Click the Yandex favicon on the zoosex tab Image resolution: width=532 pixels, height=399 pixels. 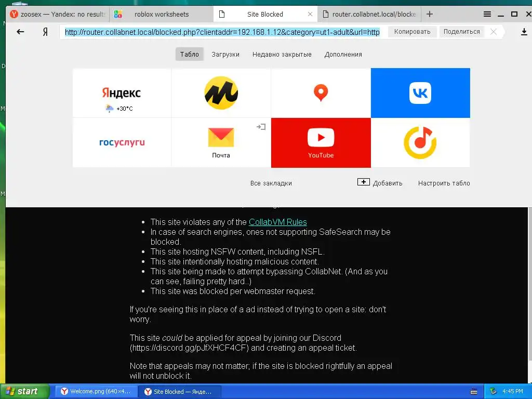click(14, 14)
